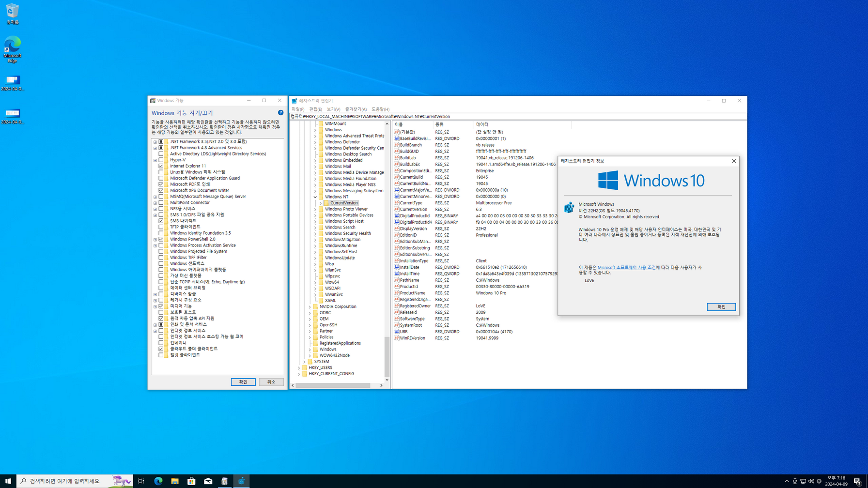
Task: Open the notification center icon
Action: [x=857, y=481]
